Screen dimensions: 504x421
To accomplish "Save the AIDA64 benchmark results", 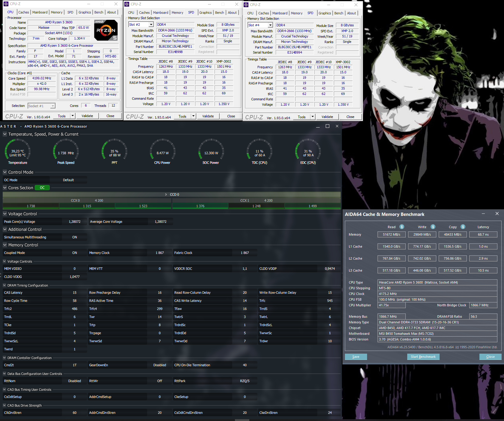I will [x=356, y=357].
